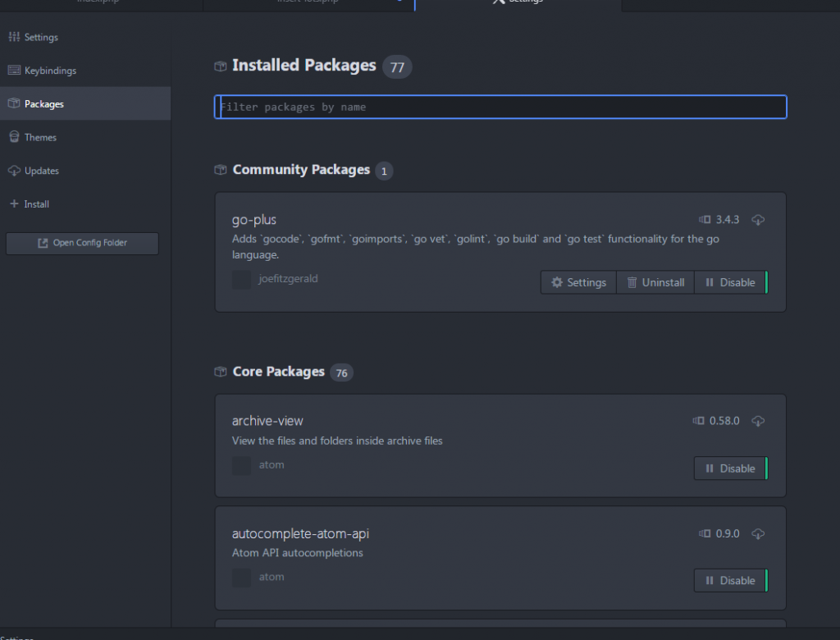Disable the archive-view package
This screenshot has width=840, height=640.
[730, 469]
